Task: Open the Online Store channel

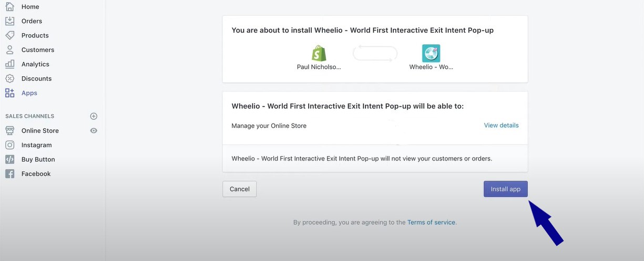Action: tap(40, 130)
